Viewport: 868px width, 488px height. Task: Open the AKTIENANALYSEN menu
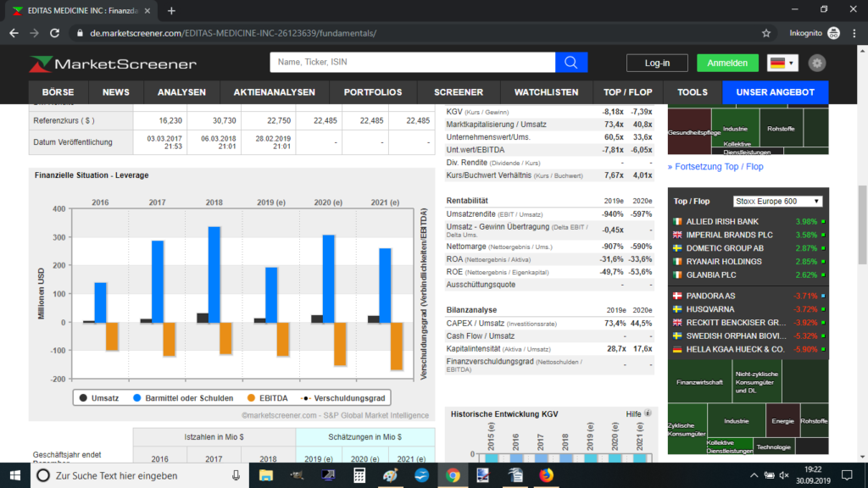click(274, 92)
